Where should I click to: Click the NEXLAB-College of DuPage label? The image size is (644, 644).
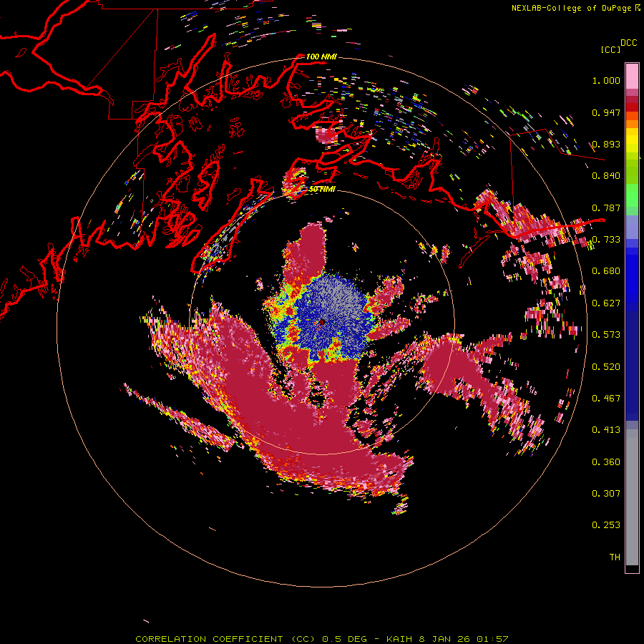[572, 8]
